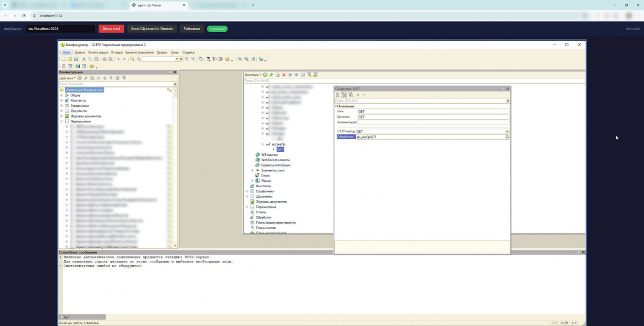Click the alphabetical sort icon in Свойства panel

(338, 95)
